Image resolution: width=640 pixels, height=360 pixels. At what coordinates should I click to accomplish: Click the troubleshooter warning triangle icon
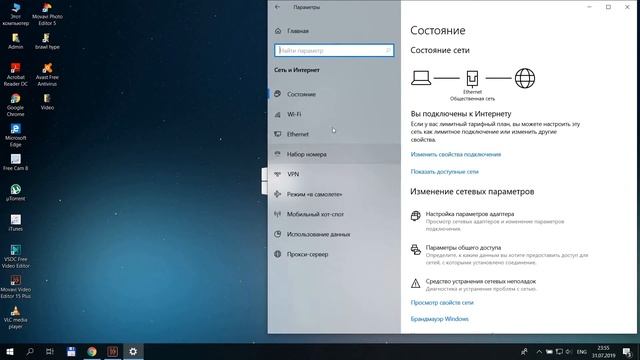point(416,283)
